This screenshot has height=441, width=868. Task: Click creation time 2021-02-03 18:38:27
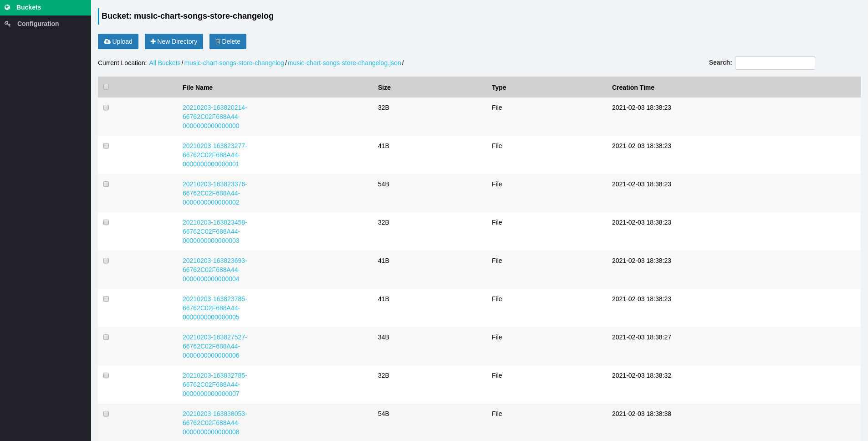tap(642, 337)
